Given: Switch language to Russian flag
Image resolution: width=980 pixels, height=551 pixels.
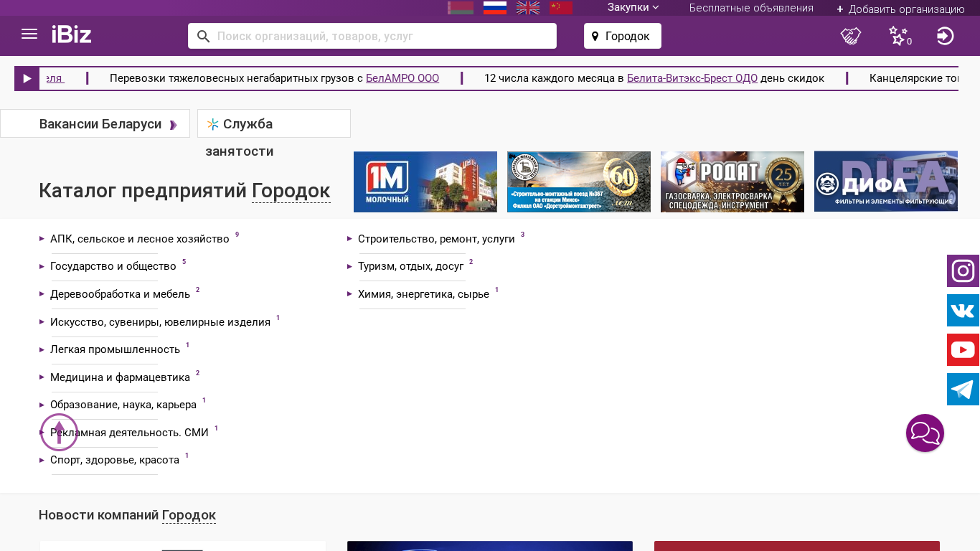Looking at the screenshot, I should point(495,8).
